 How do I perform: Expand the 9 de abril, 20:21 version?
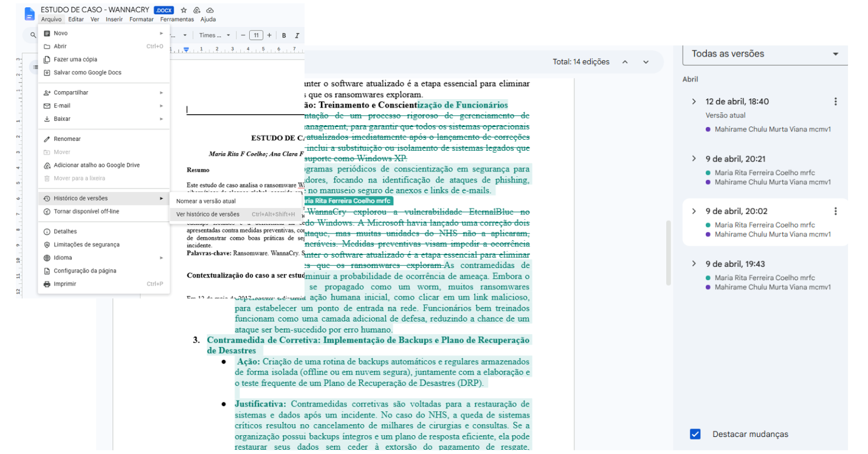(x=694, y=159)
